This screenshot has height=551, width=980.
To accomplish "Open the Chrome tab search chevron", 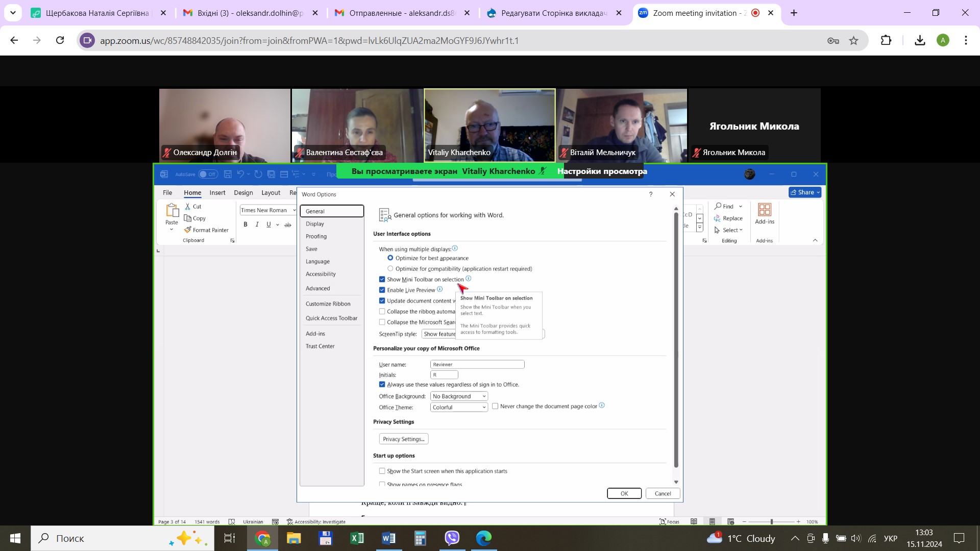I will (13, 13).
